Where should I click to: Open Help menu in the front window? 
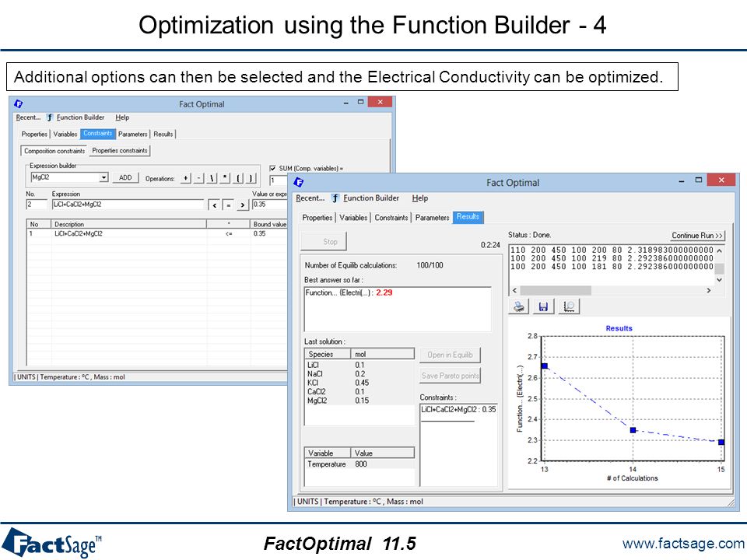[x=419, y=198]
